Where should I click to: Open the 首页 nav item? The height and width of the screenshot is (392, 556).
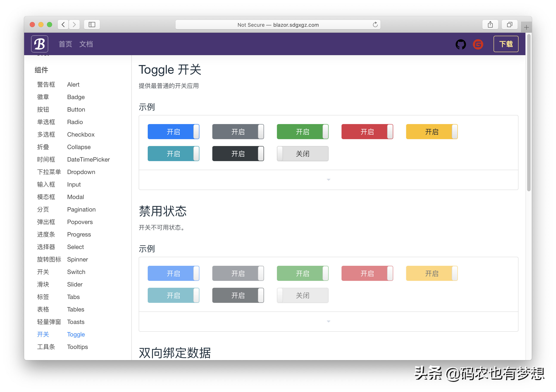coord(65,44)
